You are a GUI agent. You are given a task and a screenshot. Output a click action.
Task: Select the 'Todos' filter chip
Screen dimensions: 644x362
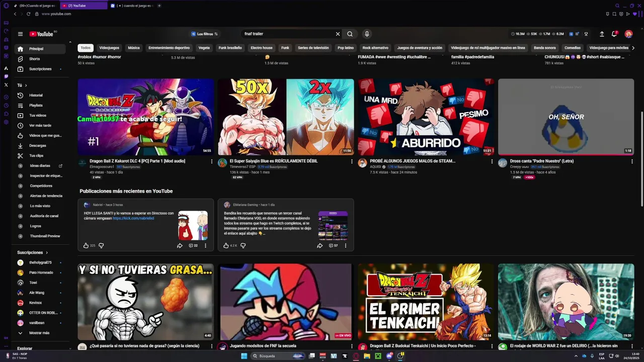86,48
